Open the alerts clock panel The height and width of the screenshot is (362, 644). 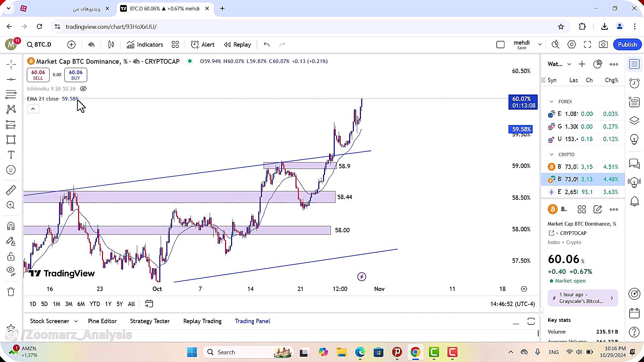point(634,83)
